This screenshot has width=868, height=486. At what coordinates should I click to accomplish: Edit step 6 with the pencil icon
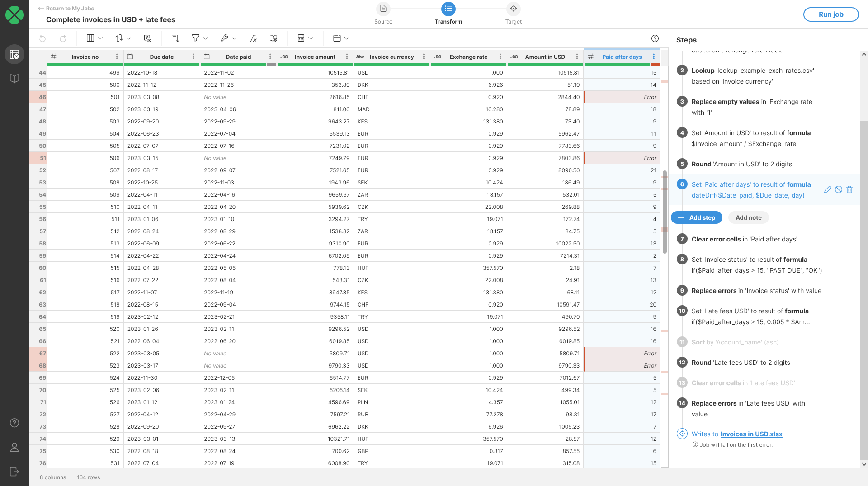coord(827,190)
